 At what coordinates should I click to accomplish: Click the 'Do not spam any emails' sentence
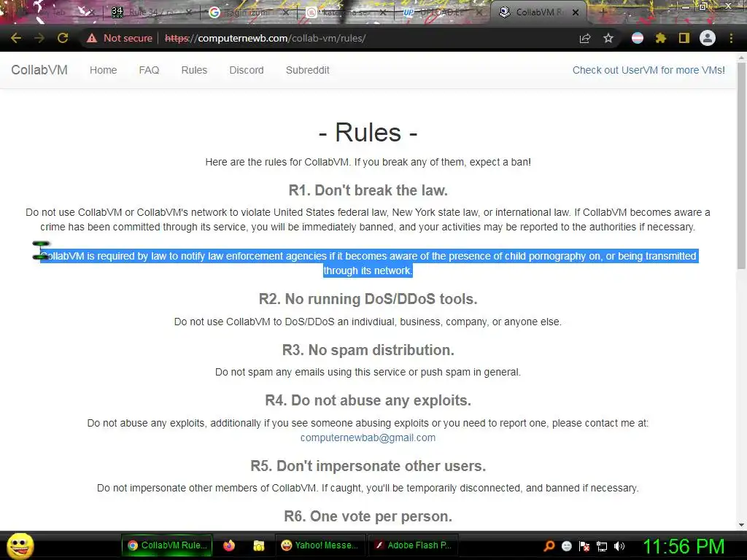tap(368, 372)
